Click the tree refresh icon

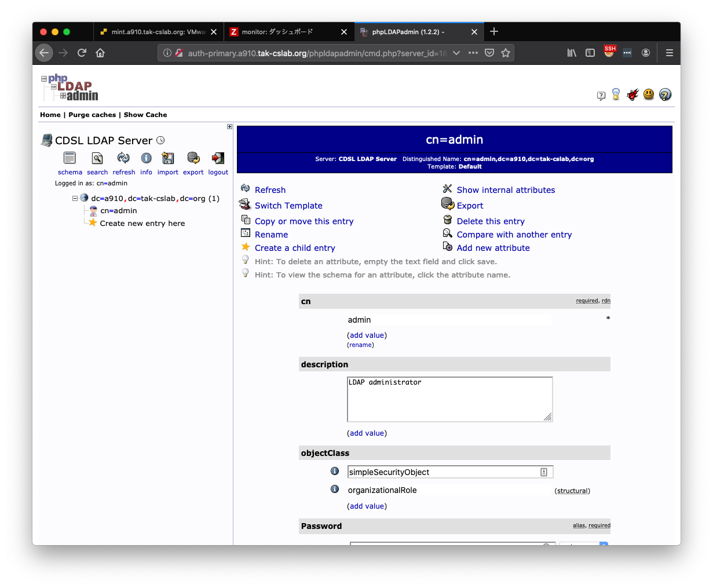123,158
